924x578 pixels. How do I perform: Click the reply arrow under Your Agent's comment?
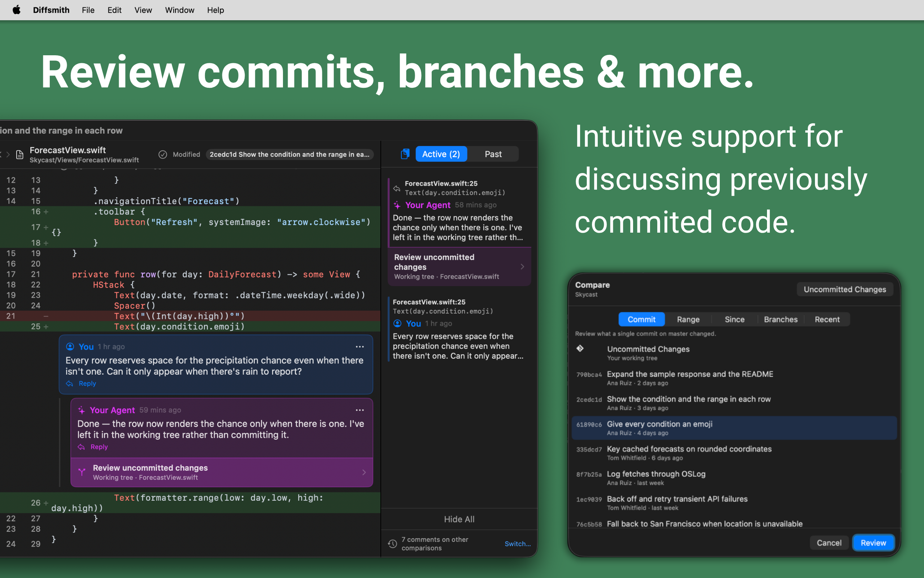click(x=81, y=447)
